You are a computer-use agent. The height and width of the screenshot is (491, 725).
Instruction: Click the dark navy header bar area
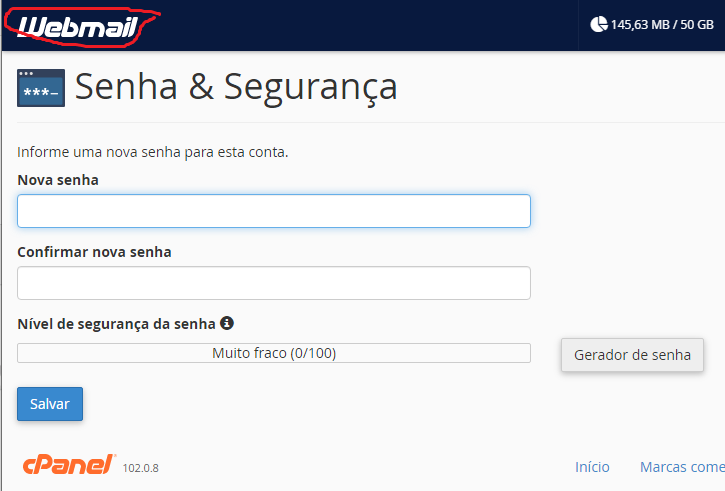361,25
